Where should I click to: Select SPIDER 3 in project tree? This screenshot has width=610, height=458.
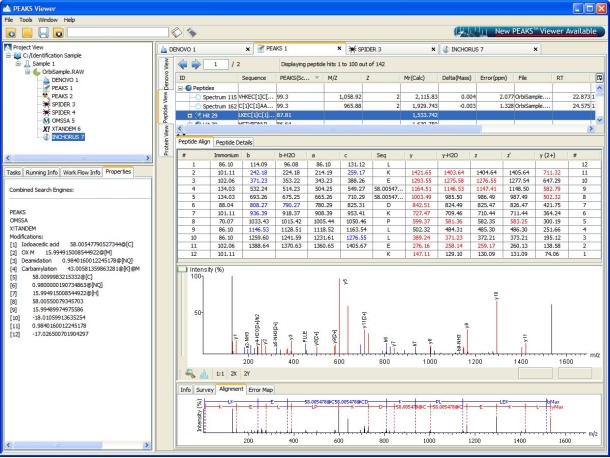coord(63,104)
